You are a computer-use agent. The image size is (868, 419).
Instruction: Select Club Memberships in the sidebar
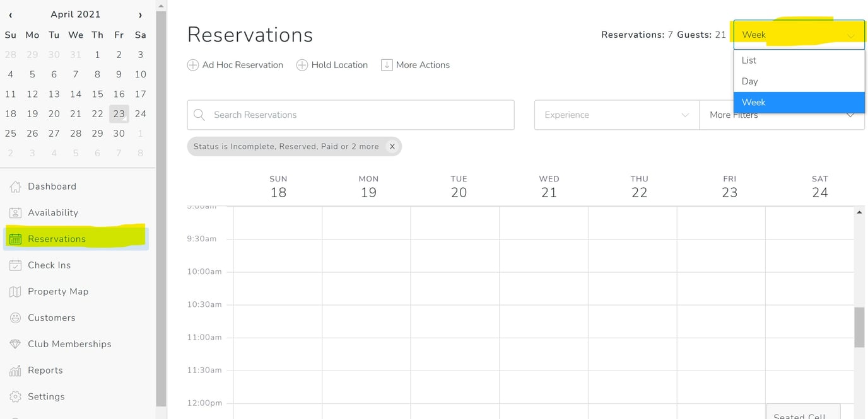point(68,343)
